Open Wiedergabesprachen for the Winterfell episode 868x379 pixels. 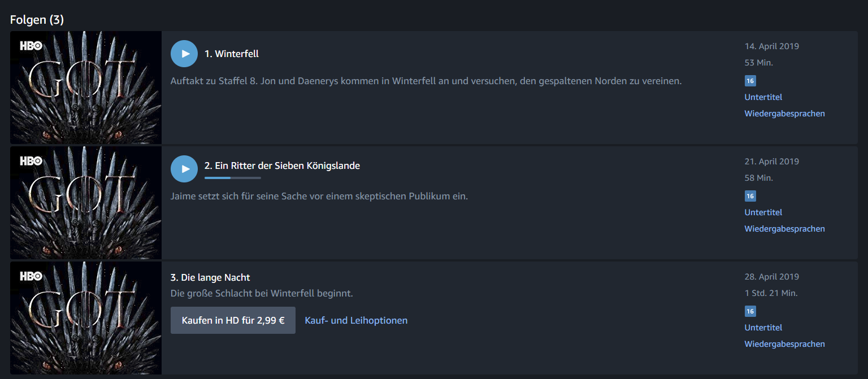785,114
